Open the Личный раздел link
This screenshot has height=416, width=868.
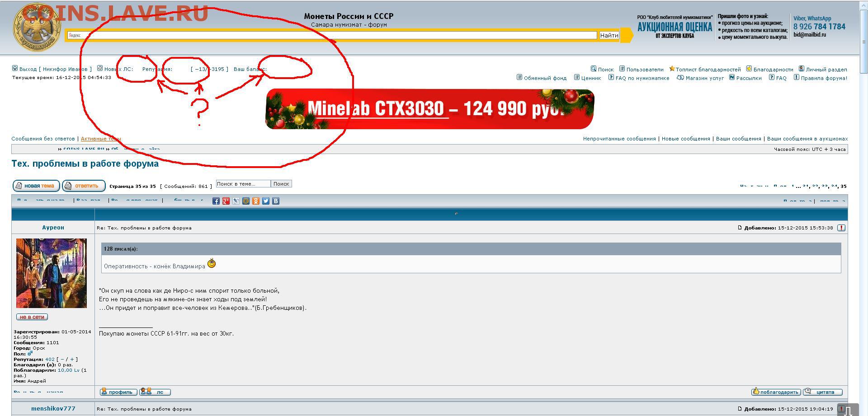[x=826, y=70]
